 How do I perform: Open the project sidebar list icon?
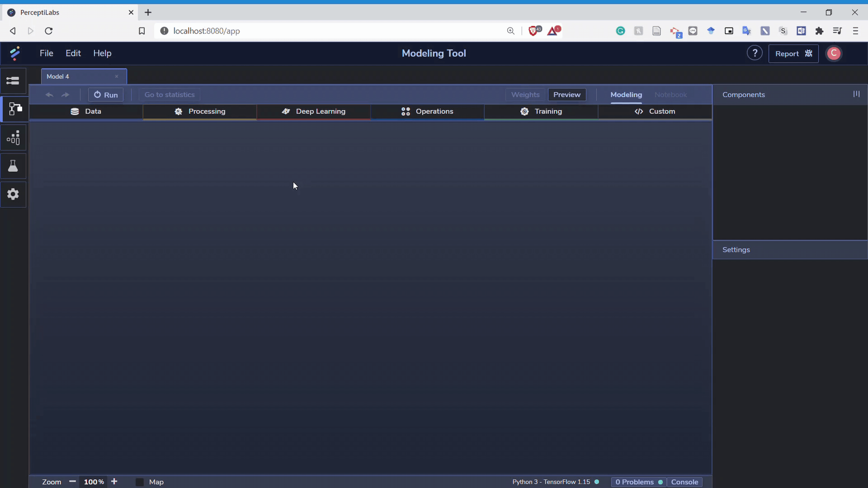13,81
